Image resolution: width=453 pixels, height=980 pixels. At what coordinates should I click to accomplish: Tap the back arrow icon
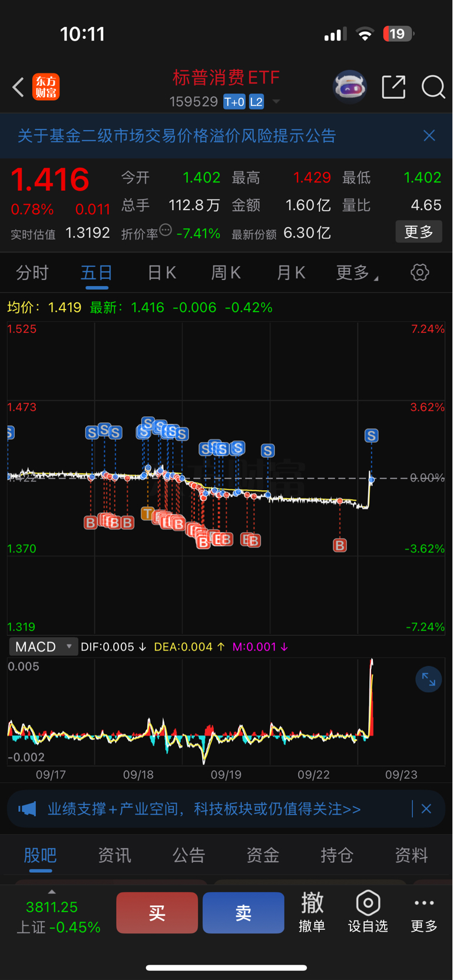click(x=18, y=87)
